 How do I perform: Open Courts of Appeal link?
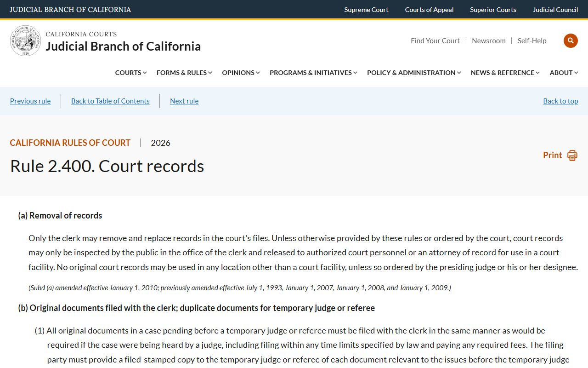(x=429, y=10)
